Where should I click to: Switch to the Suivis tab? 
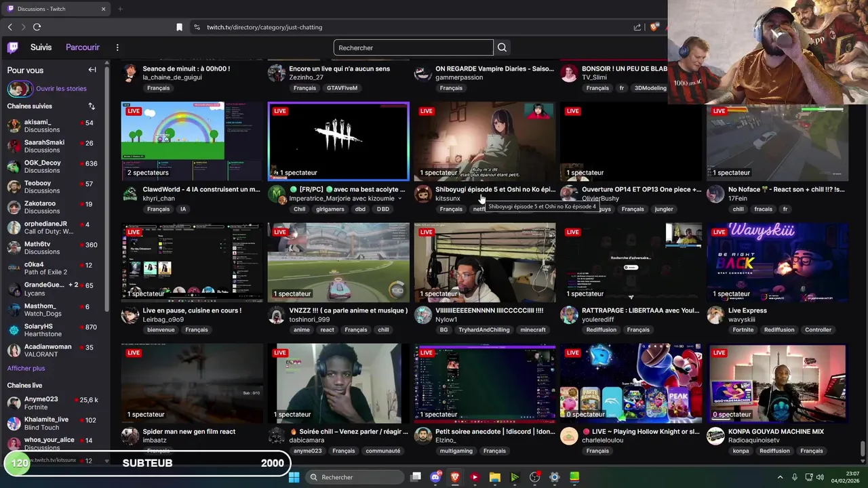pos(41,47)
